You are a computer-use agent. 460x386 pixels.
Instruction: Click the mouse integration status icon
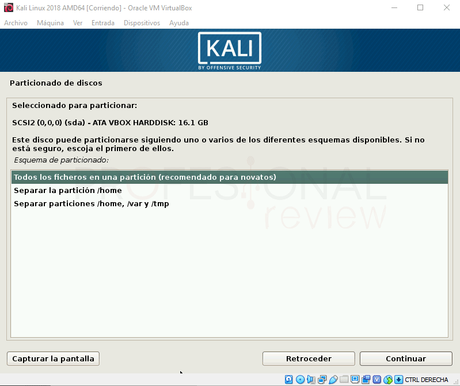(388, 379)
